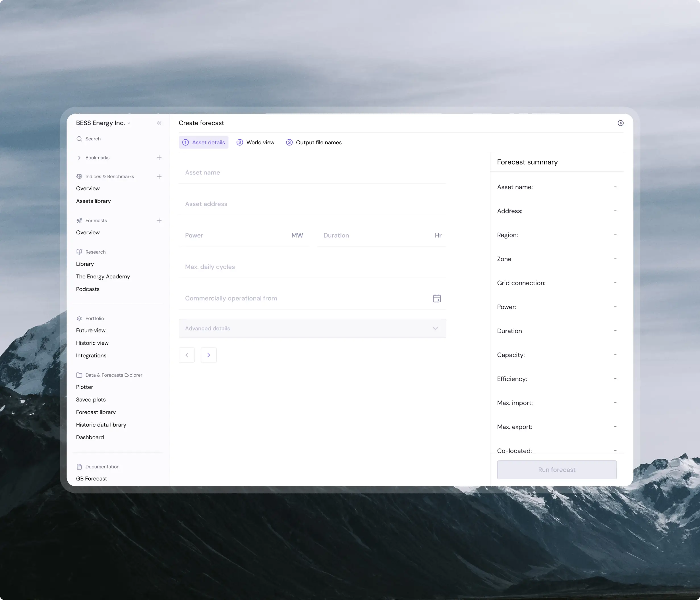700x600 pixels.
Task: Click the Search magnifier in sidebar
Action: click(x=79, y=139)
